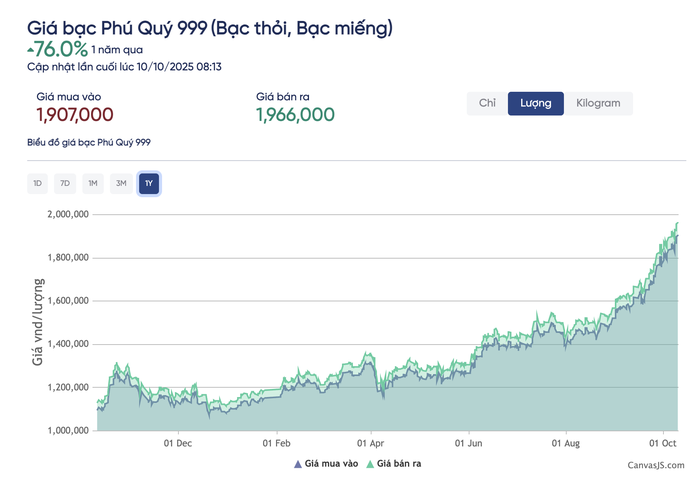Select the active 1Y range button
The width and height of the screenshot is (698, 483).
coord(149,183)
